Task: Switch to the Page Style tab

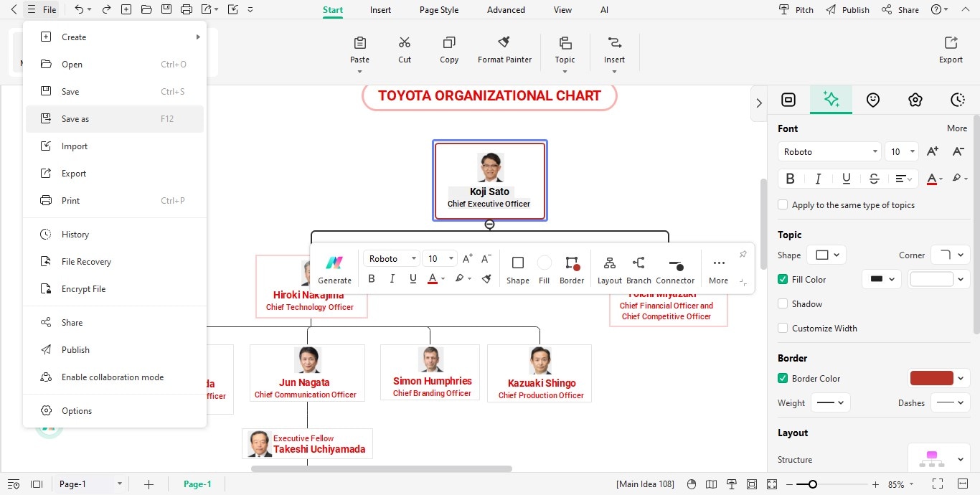Action: pos(439,10)
